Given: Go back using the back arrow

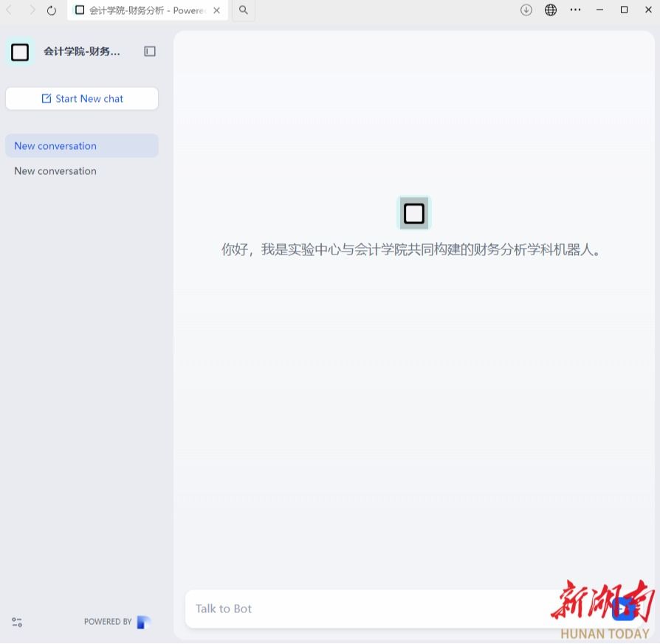Looking at the screenshot, I should click(10, 10).
